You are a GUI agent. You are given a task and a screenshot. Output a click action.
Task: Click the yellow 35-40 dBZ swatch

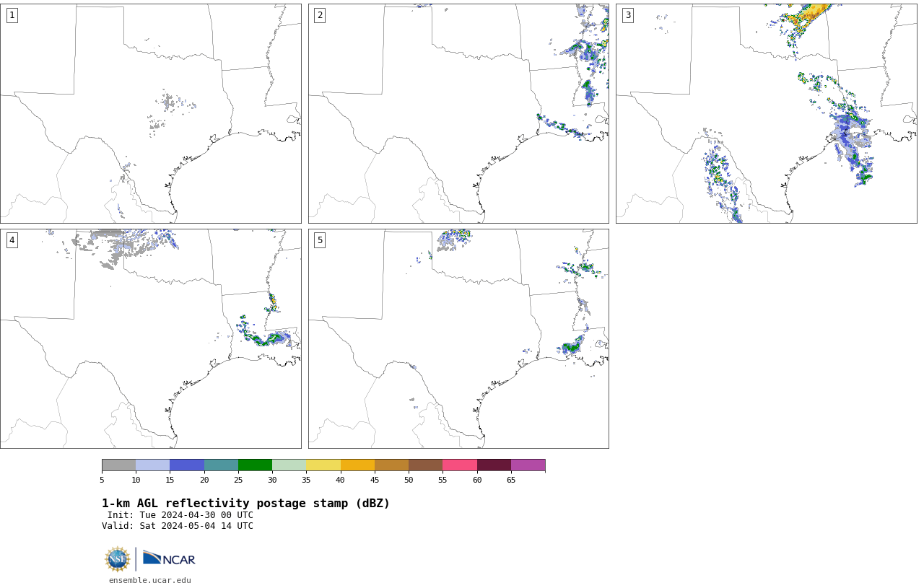tap(323, 465)
